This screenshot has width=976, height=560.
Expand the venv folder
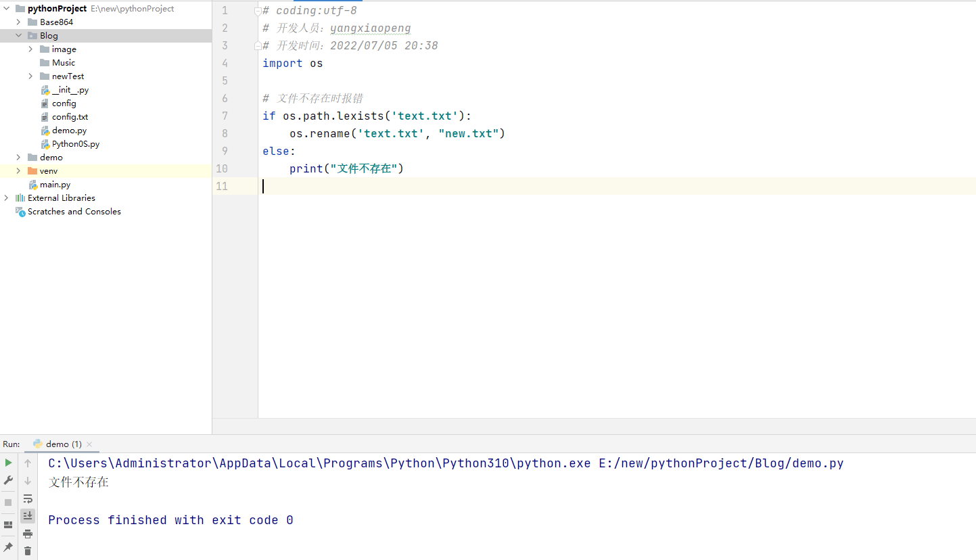click(19, 171)
